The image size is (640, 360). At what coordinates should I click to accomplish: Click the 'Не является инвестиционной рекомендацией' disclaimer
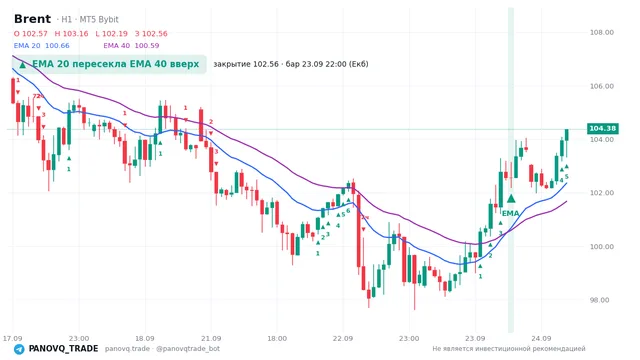pyautogui.click(x=509, y=349)
